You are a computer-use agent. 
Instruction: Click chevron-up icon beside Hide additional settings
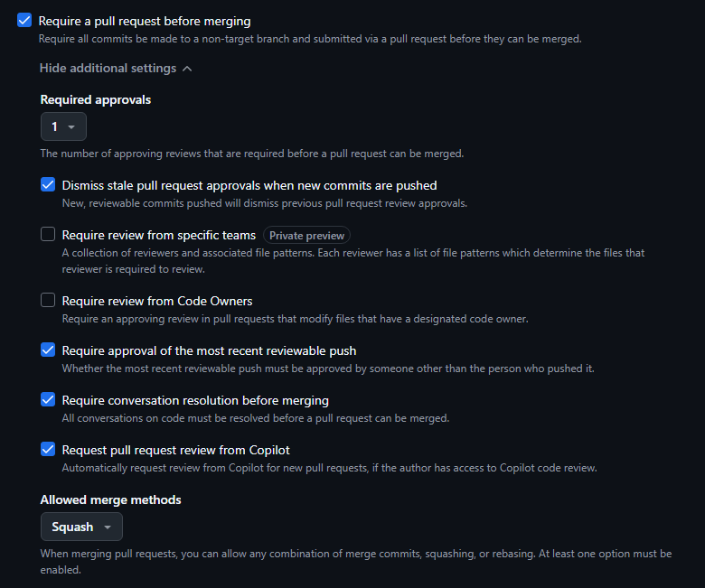[187, 69]
